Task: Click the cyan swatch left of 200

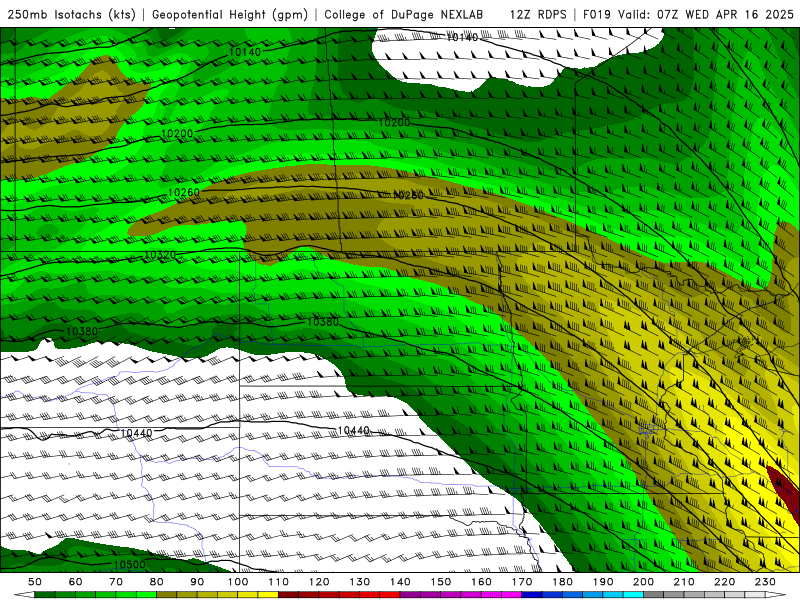Action: tap(634, 595)
